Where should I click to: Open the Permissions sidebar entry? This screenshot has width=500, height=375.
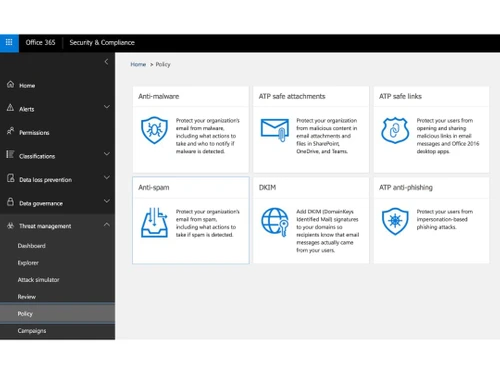point(34,133)
